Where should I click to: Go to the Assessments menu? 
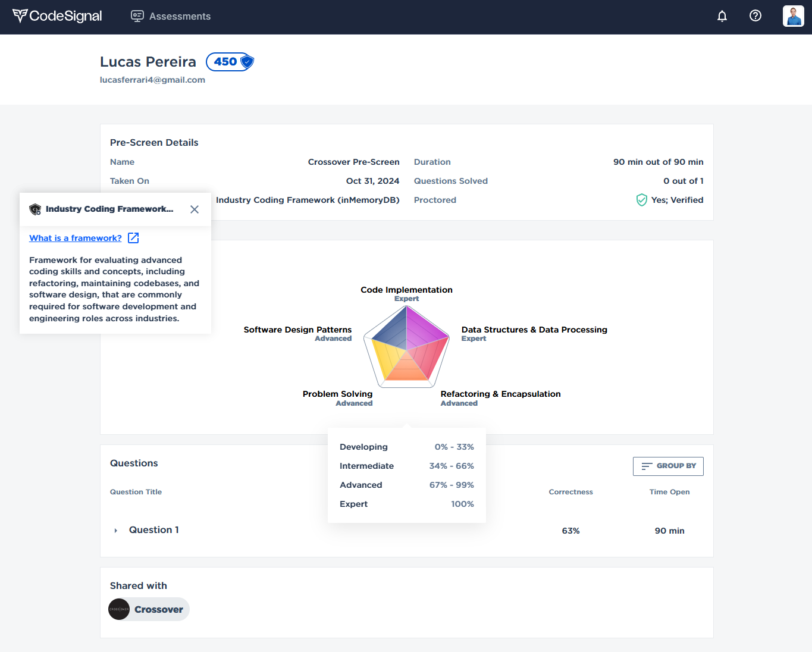[x=171, y=16]
